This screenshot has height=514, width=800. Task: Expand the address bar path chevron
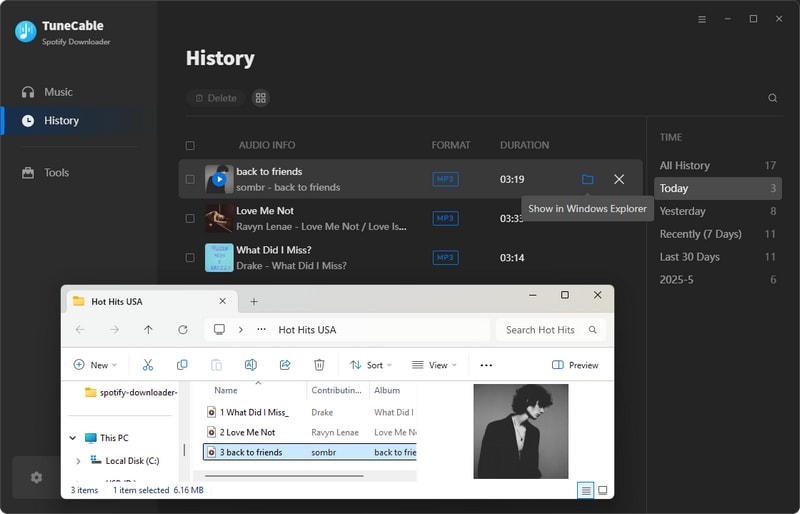point(240,330)
